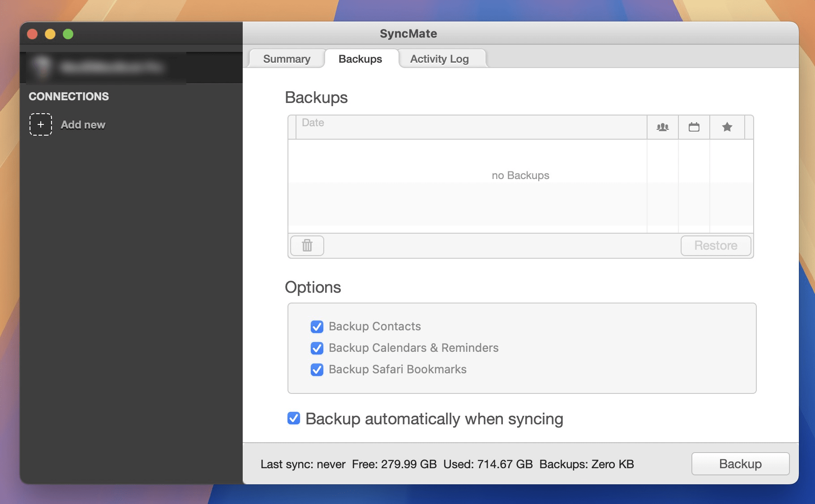Click the star column icon in backups table

[726, 127]
